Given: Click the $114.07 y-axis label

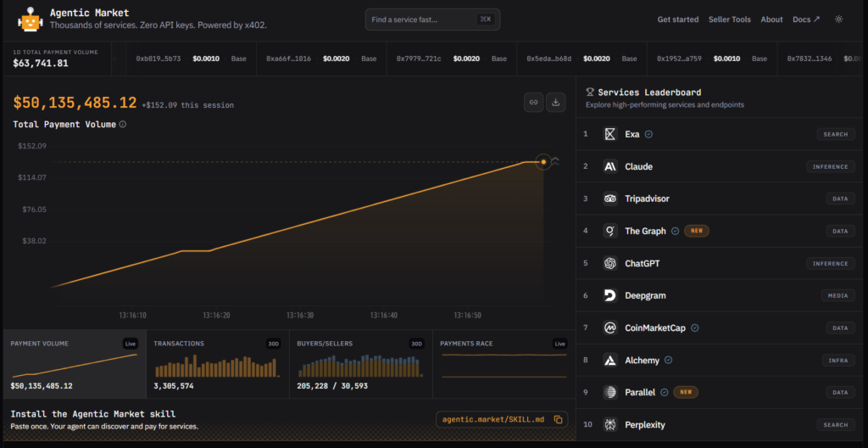Looking at the screenshot, I should [32, 177].
